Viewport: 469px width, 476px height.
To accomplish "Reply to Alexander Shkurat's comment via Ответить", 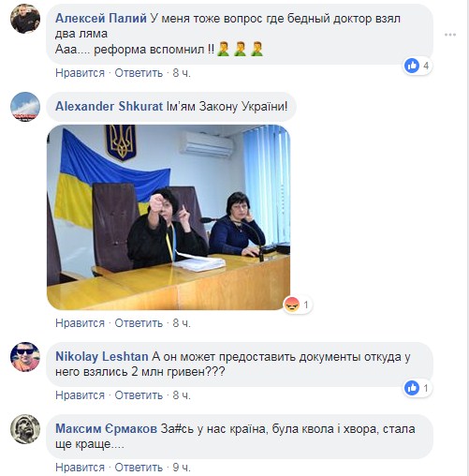I will click(x=139, y=323).
